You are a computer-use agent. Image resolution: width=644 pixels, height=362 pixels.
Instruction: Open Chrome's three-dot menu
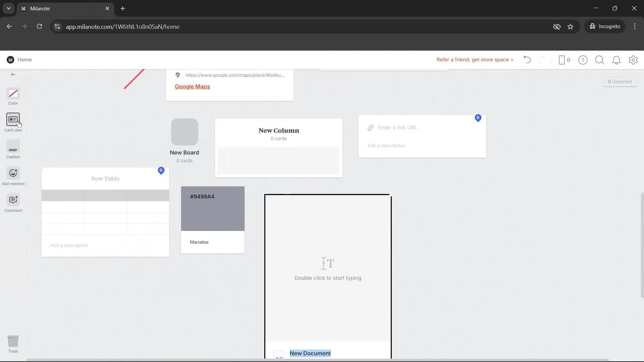pos(635,26)
